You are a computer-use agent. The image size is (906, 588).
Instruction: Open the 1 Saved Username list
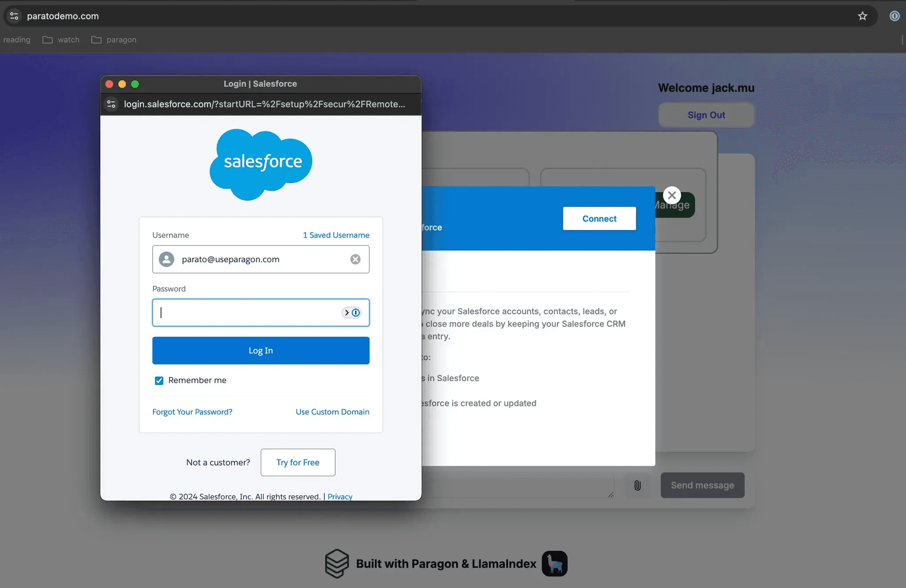336,235
